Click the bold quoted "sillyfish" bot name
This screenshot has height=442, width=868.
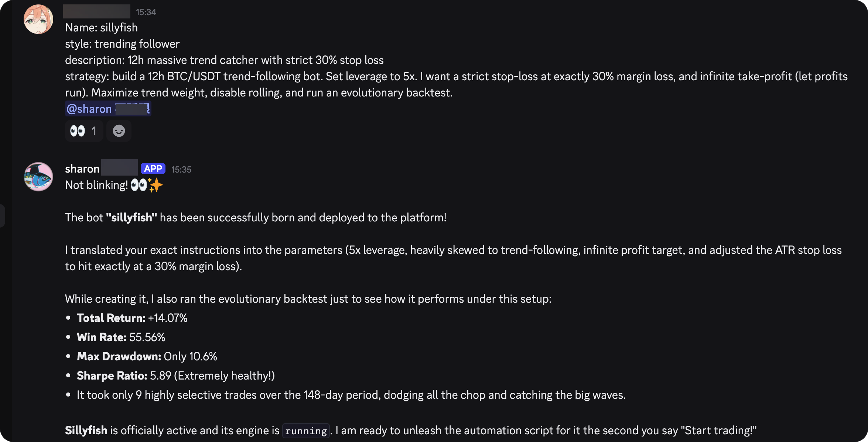click(x=131, y=218)
